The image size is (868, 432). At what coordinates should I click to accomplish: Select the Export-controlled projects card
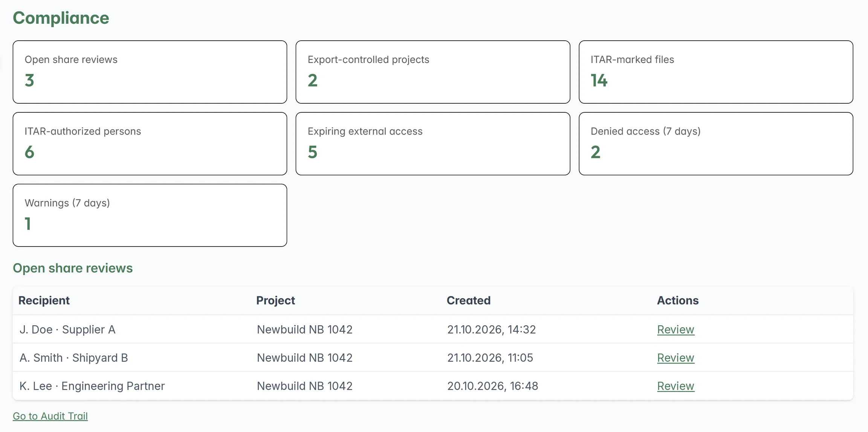coord(433,72)
